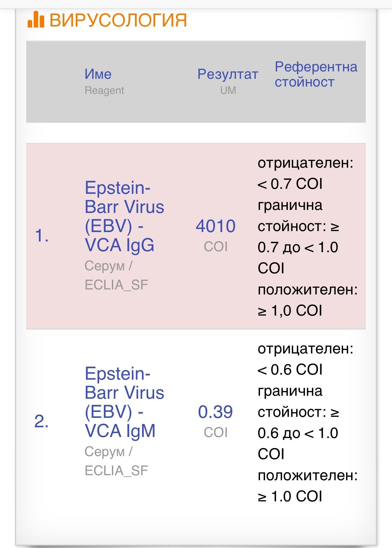
Task: Open the Epstein-Barr Virus VCA IgG link
Action: tap(124, 216)
